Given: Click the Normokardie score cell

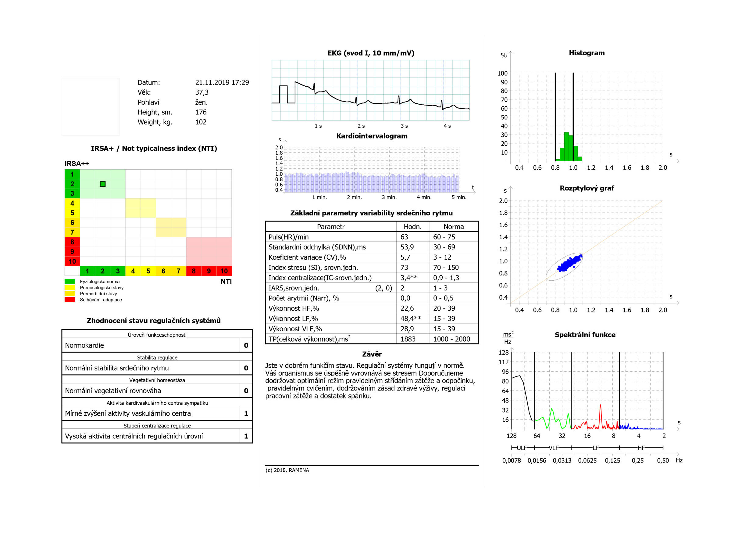Looking at the screenshot, I should point(246,345).
